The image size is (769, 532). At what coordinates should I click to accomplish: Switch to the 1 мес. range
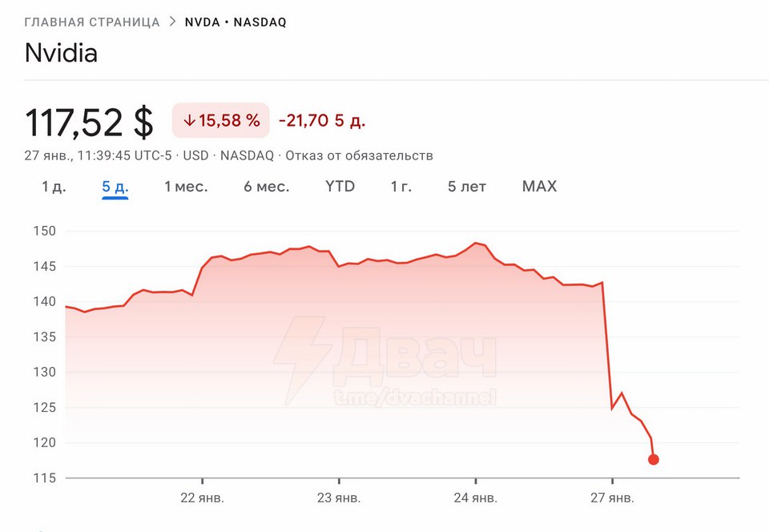(186, 187)
